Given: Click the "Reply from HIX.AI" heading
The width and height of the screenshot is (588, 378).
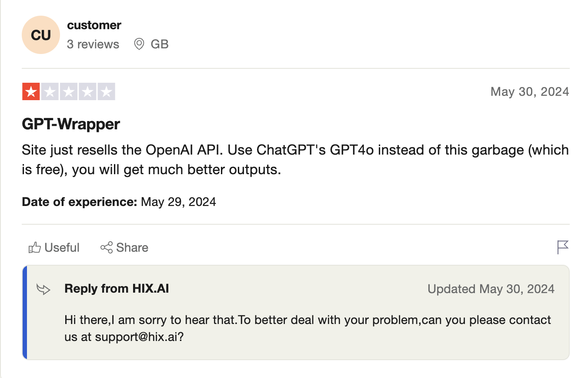Looking at the screenshot, I should [117, 288].
